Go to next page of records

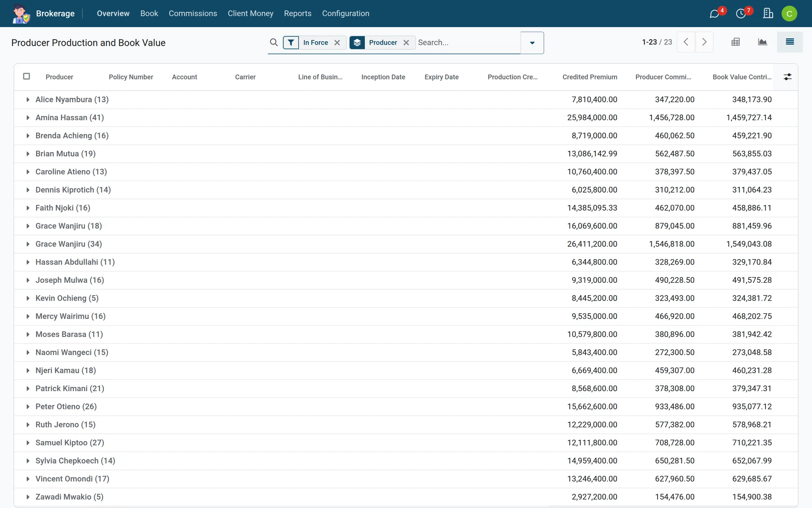click(704, 42)
